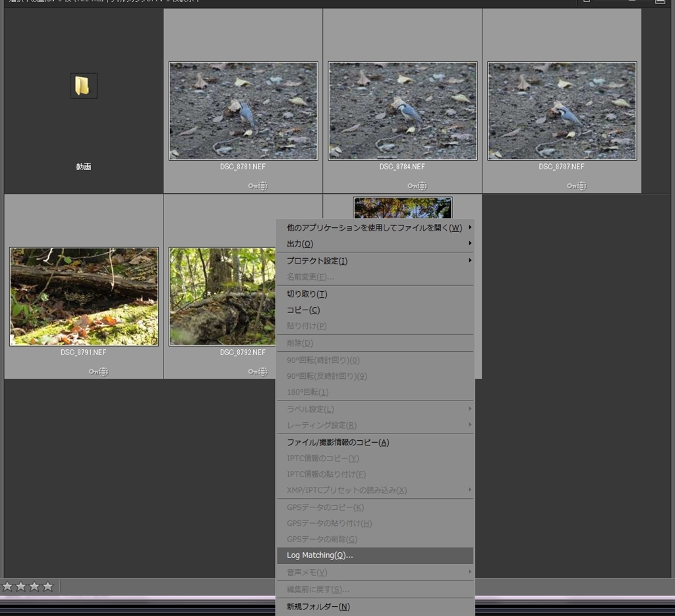
Task: Click the protect key icon under DSC_8787.NEF
Action: (571, 186)
